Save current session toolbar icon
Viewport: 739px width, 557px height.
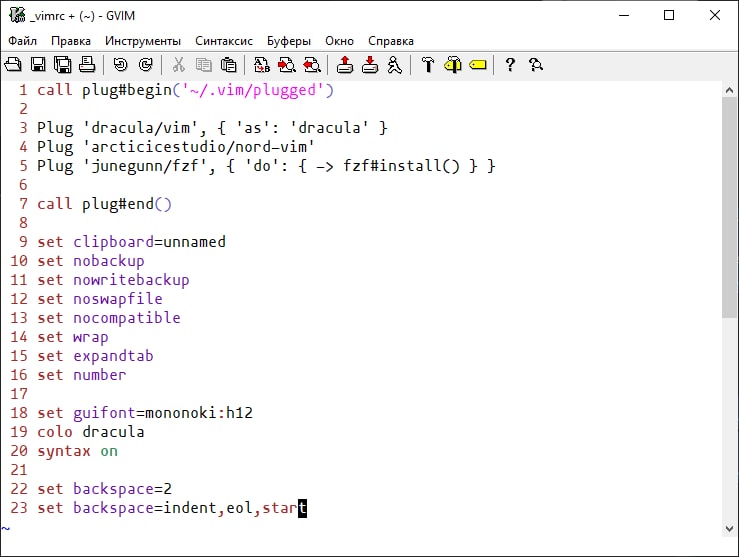(370, 65)
